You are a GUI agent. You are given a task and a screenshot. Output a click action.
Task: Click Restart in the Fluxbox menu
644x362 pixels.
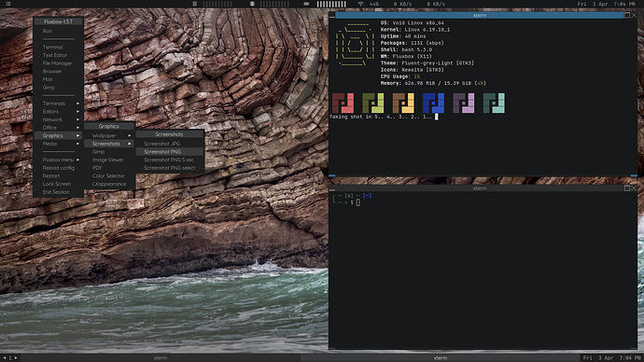point(58,175)
